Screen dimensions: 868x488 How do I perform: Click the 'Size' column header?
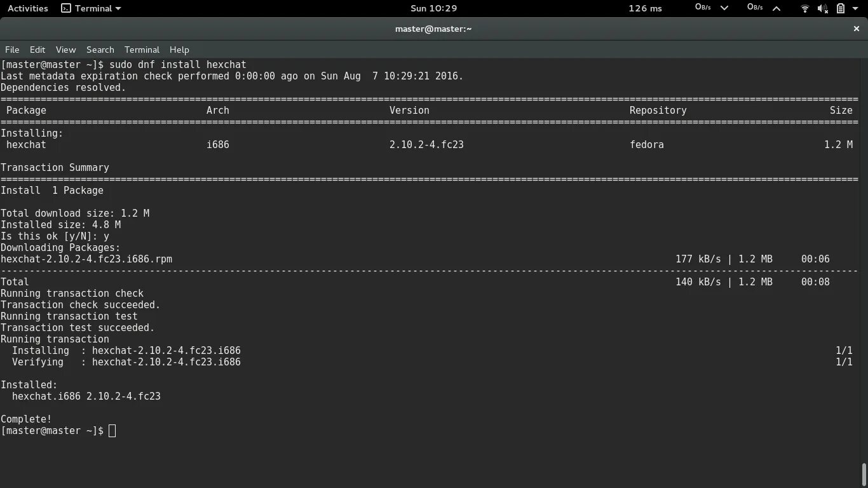[x=841, y=111]
